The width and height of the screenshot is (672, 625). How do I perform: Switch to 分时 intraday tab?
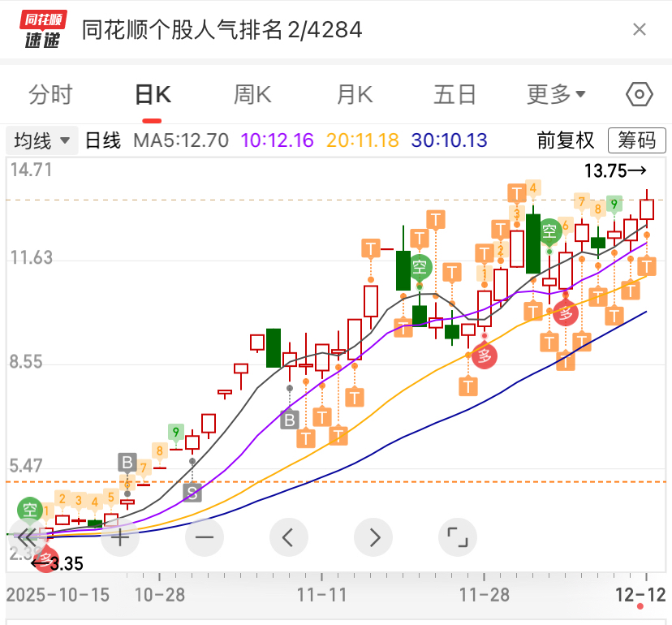pyautogui.click(x=50, y=94)
